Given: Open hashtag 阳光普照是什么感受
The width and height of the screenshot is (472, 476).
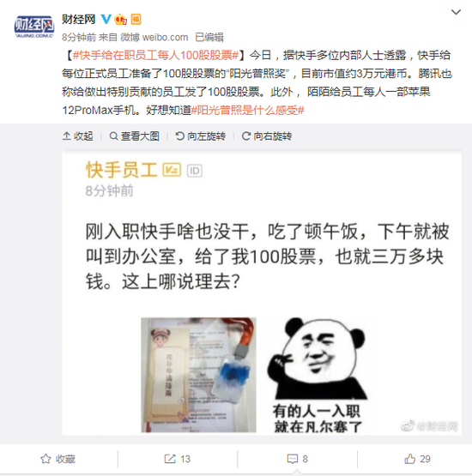Looking at the screenshot, I should point(247,110).
